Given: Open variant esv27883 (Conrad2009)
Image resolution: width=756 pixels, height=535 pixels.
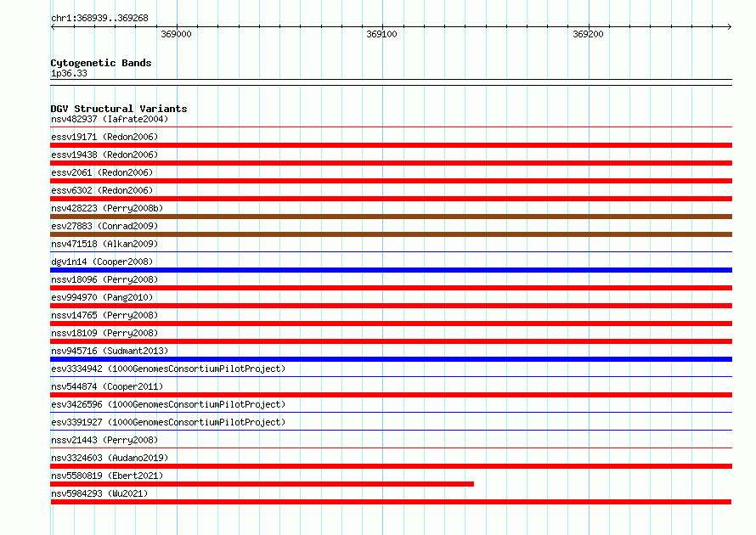Looking at the screenshot, I should pos(104,226).
